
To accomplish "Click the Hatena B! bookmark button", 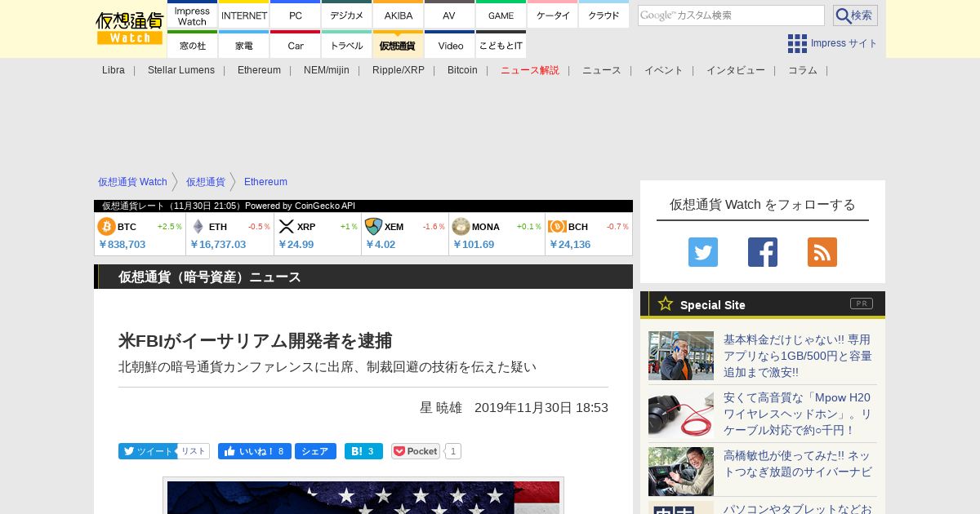I will (x=363, y=451).
